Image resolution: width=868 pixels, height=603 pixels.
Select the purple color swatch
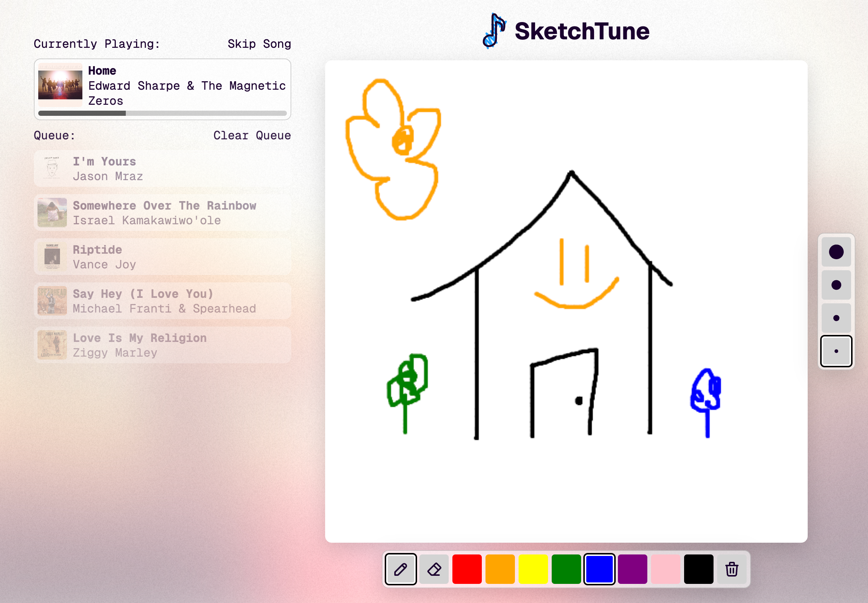632,569
